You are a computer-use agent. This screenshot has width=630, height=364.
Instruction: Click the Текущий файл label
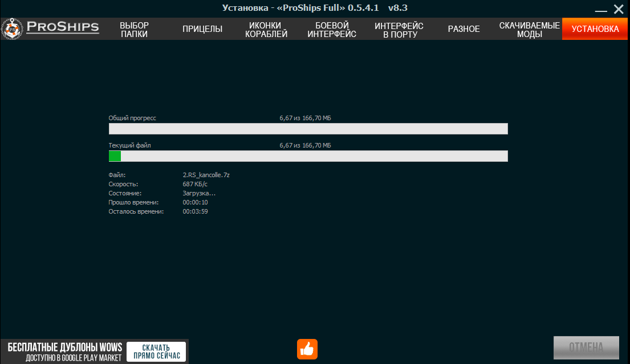click(x=129, y=145)
